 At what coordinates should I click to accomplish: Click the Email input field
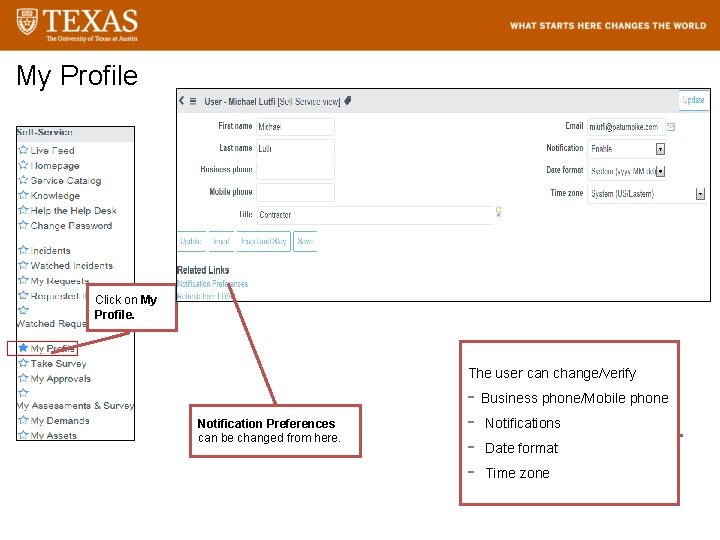click(626, 127)
